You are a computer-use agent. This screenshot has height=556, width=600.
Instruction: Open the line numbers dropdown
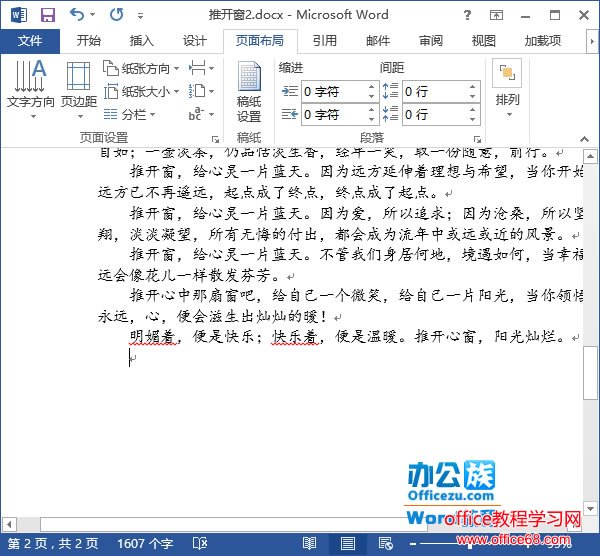[x=201, y=91]
